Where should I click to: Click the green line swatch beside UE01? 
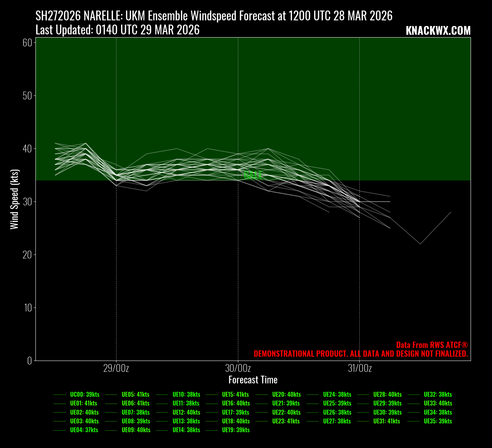point(60,404)
